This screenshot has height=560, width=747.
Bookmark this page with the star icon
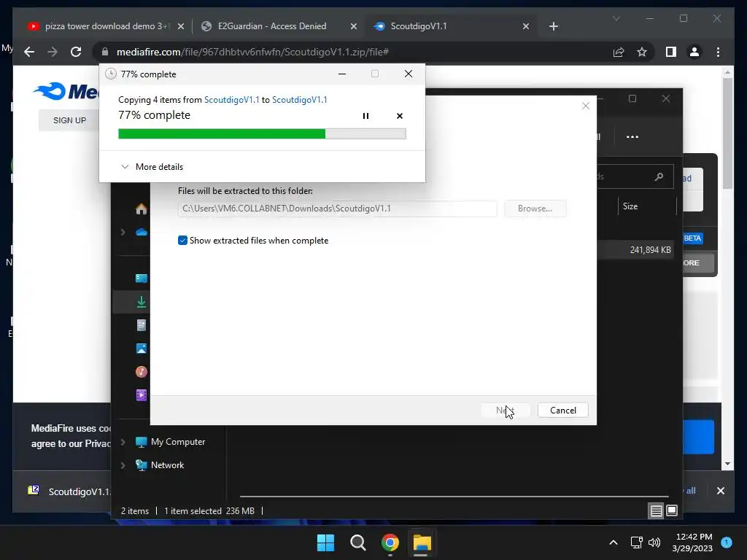[x=642, y=52]
